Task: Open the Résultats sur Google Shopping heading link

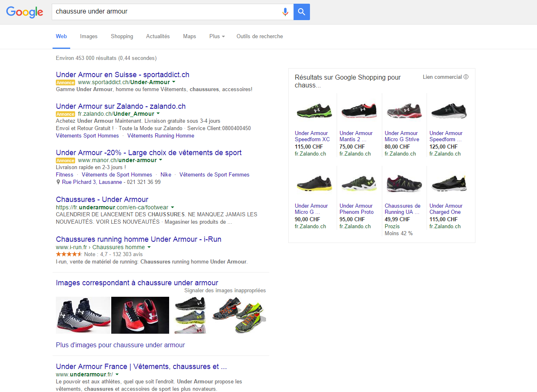Action: coord(348,81)
